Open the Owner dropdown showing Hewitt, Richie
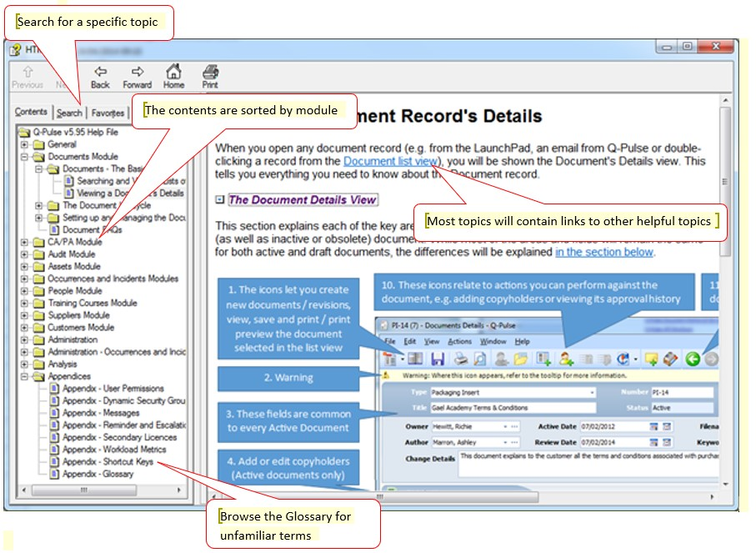Screen dimensions: 756x553 [505, 426]
